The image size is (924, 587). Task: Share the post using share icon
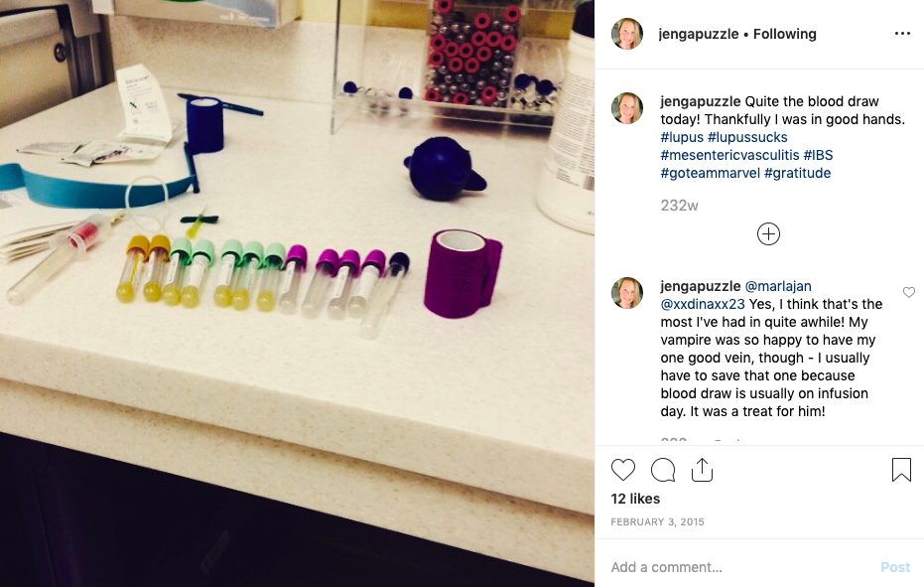(702, 470)
